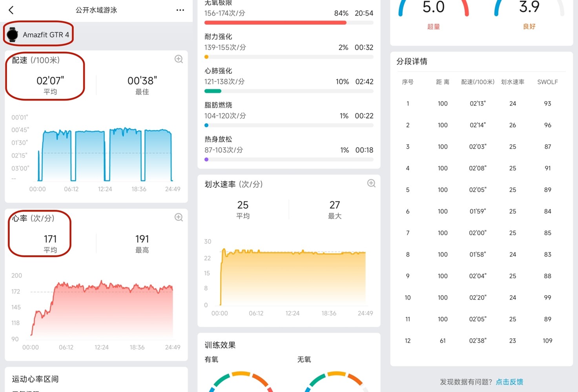Select the average heart rate 171

click(x=50, y=239)
